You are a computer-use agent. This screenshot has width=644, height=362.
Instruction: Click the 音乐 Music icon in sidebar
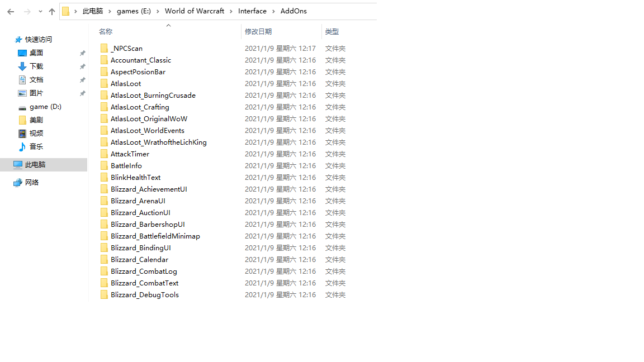[x=22, y=147]
